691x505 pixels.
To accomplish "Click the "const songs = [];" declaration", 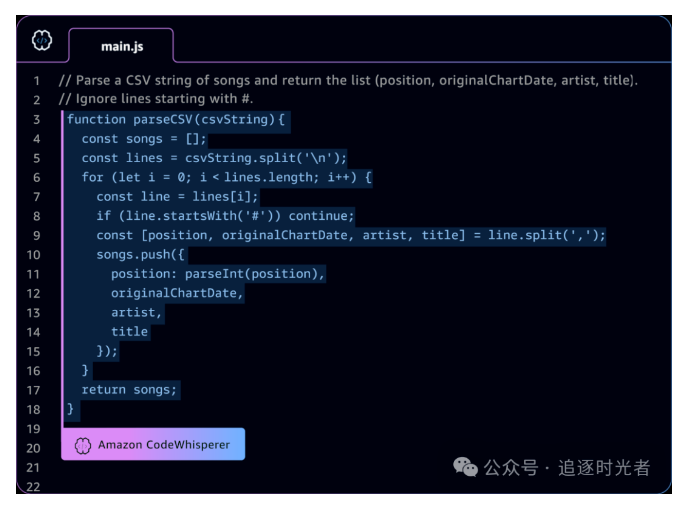I will (x=144, y=139).
